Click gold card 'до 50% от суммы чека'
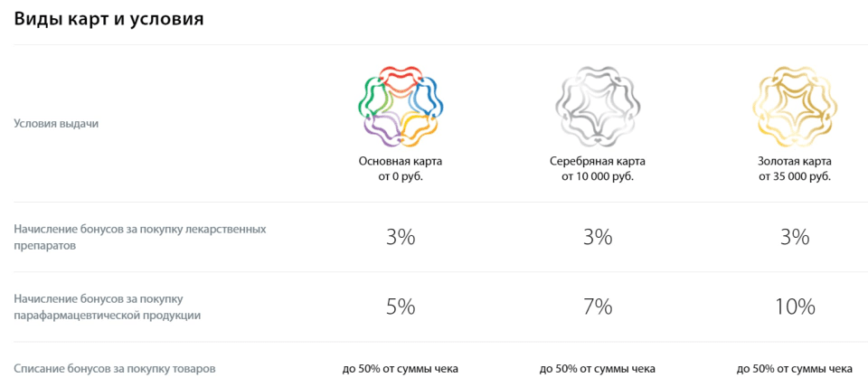 [x=794, y=368]
